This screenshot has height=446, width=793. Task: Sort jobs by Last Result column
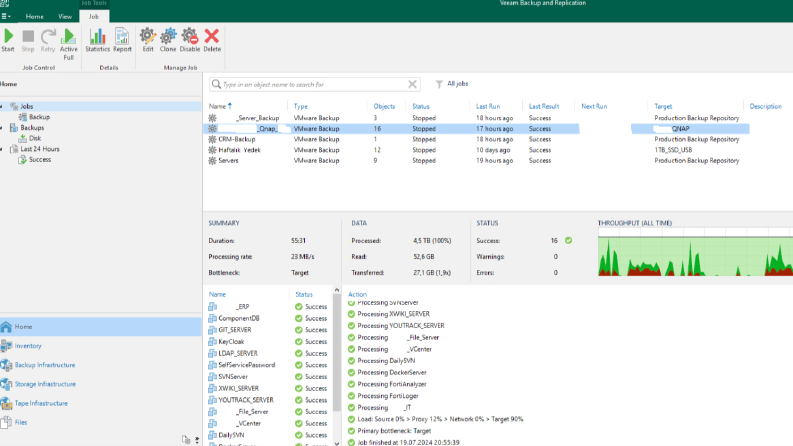click(x=544, y=106)
